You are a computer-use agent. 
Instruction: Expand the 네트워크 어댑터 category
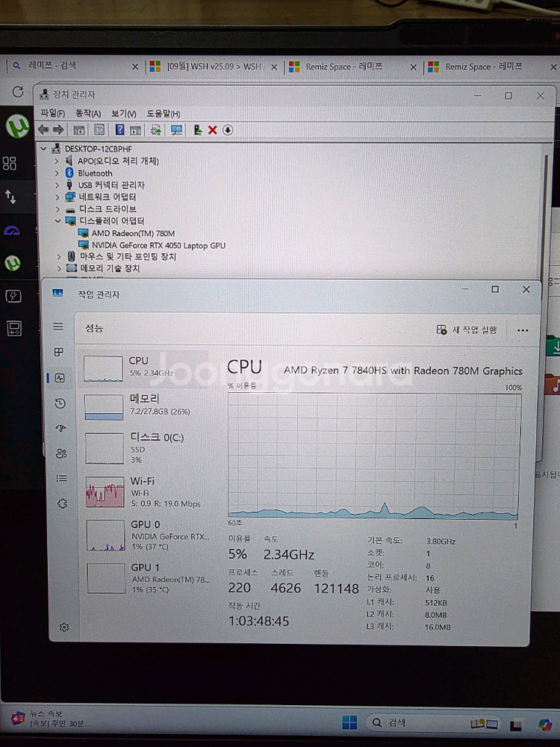57,197
